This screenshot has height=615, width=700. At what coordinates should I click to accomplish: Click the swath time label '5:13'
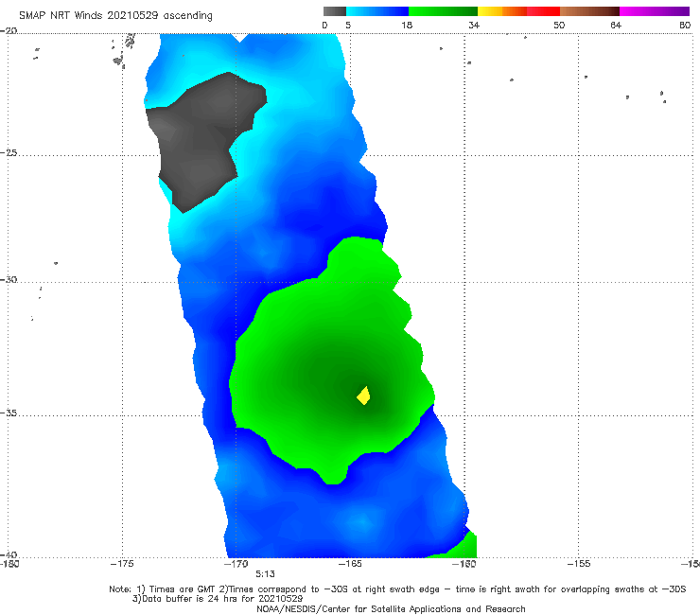265,574
